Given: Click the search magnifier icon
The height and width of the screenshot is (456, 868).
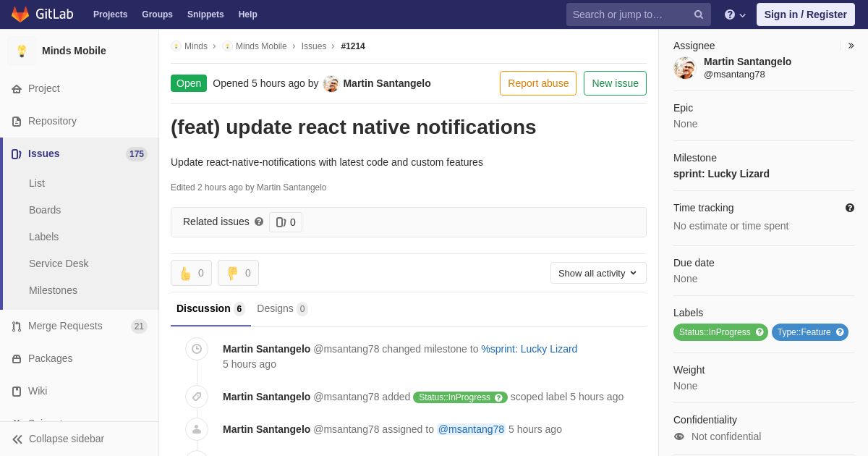Looking at the screenshot, I should click(699, 14).
